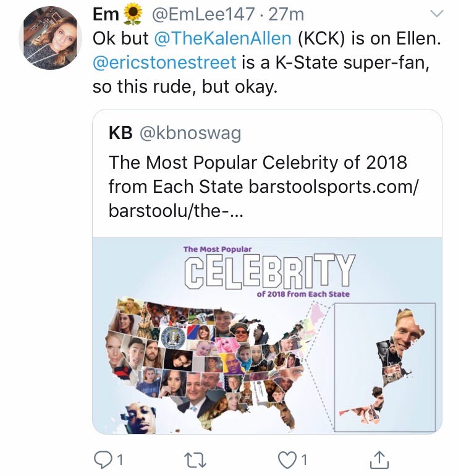Open the @ericstonestreet mention
461x476 pixels.
[164, 62]
